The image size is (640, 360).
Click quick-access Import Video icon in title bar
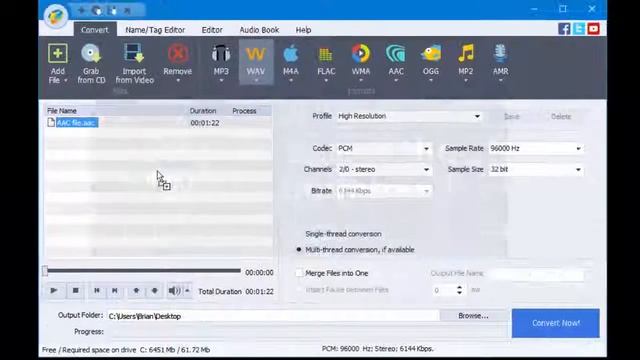pos(112,11)
